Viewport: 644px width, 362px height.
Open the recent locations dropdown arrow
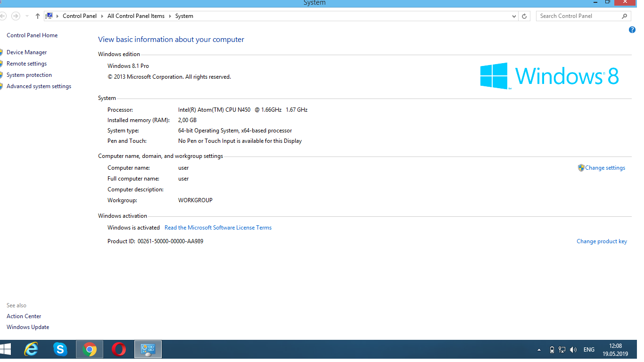27,16
